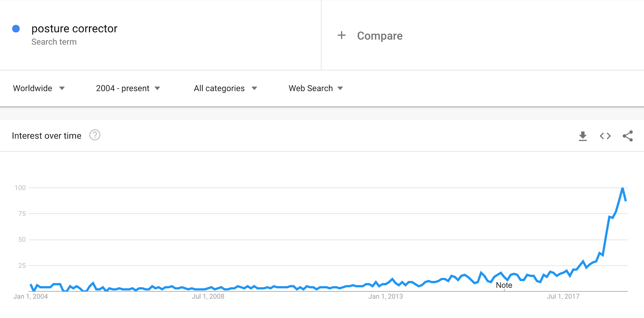Click the Jul 1, 2008 axis label
The image size is (644, 318).
coord(208,296)
